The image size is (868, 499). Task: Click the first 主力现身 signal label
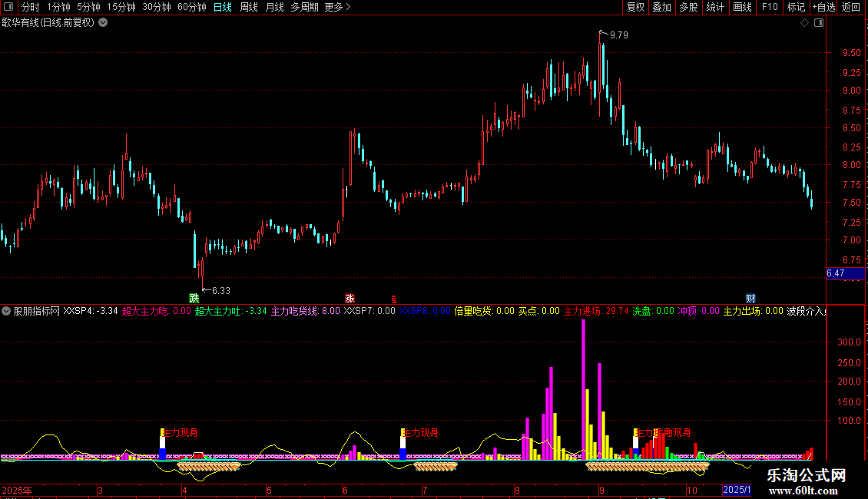(180, 433)
